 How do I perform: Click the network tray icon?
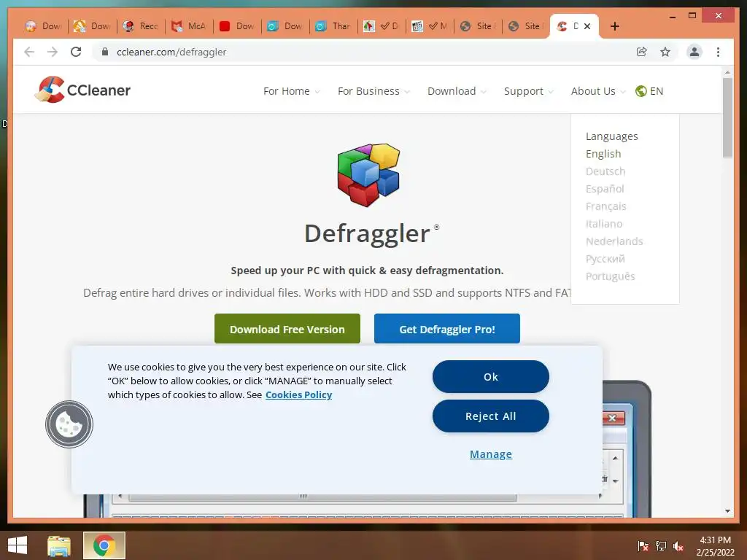pyautogui.click(x=661, y=546)
